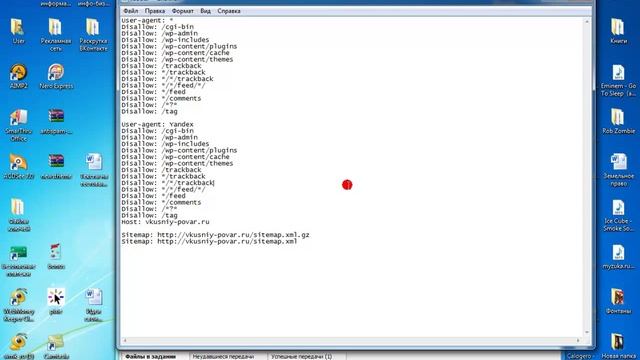Click the Notepad vertical scrollbar up arrow

(x=587, y=21)
